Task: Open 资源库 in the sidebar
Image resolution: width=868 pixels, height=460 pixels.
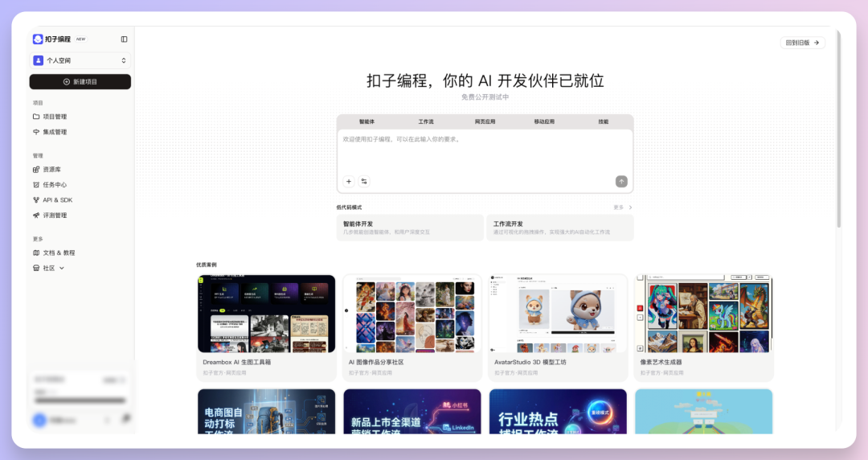Action: pos(51,170)
